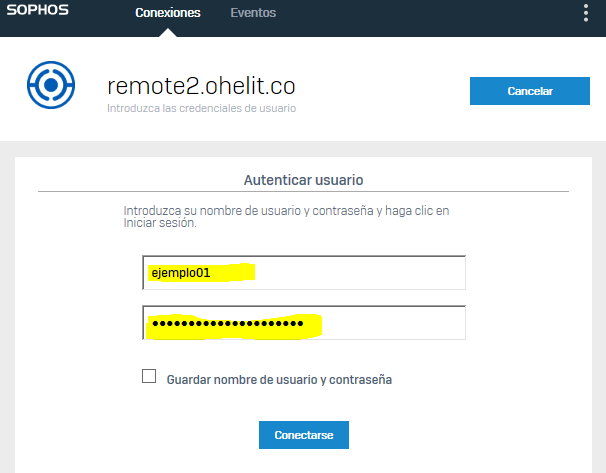
Task: Enable the save credentials checkbox
Action: (x=149, y=377)
